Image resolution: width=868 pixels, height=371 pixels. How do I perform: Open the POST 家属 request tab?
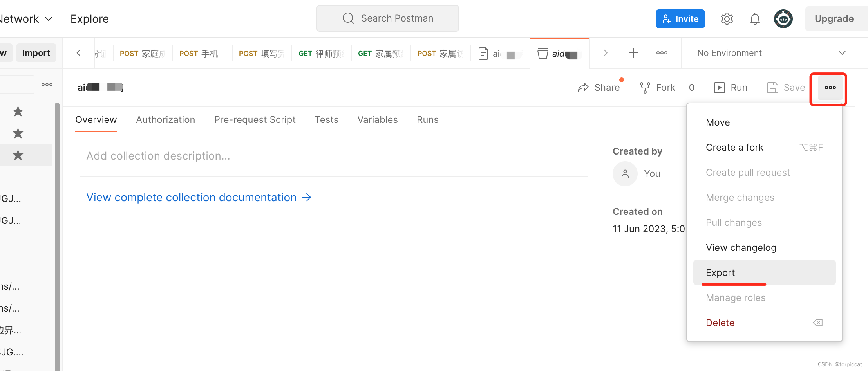(441, 53)
